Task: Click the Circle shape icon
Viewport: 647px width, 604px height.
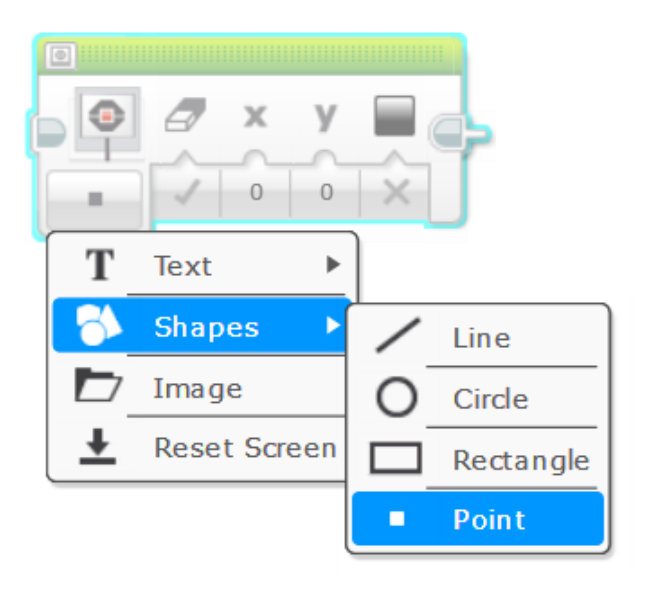Action: [396, 399]
